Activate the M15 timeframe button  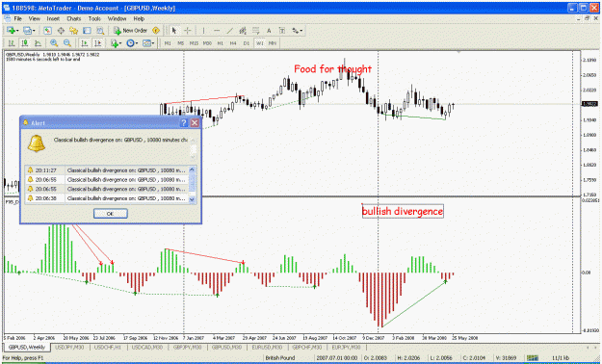[x=194, y=43]
